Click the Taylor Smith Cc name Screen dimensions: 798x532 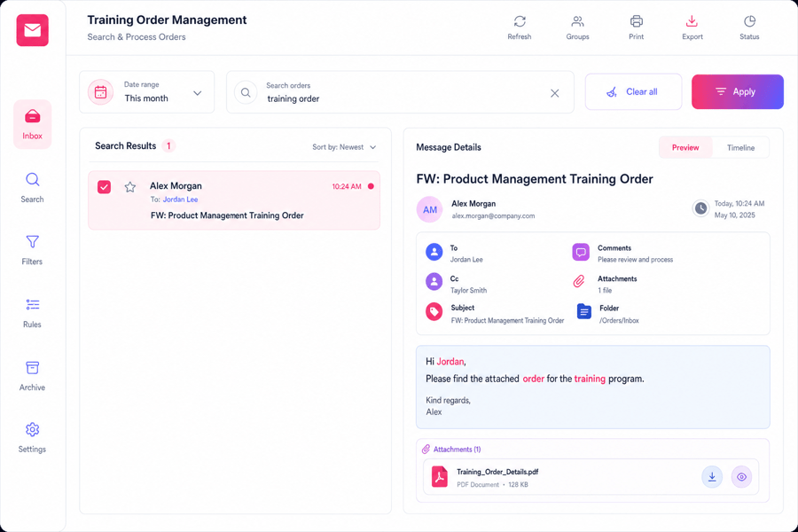tap(468, 290)
